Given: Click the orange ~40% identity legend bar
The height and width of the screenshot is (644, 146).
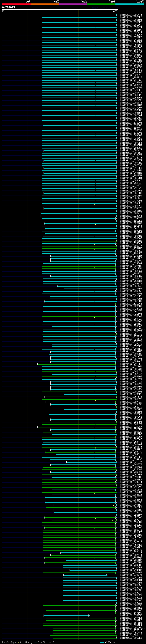Looking at the screenshot, I should coord(45,4).
